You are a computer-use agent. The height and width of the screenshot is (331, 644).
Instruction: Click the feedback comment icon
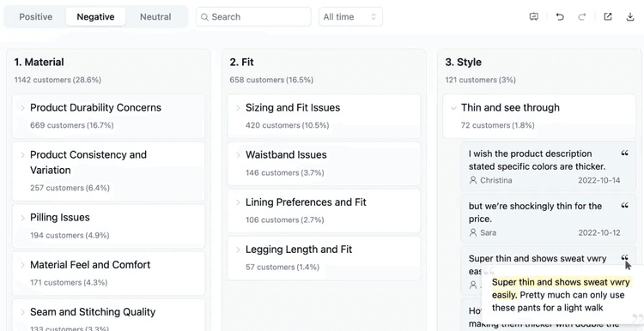(533, 17)
